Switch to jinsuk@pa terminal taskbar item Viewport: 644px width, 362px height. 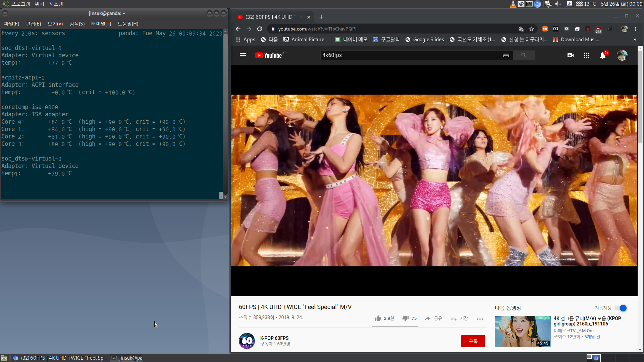[127, 358]
